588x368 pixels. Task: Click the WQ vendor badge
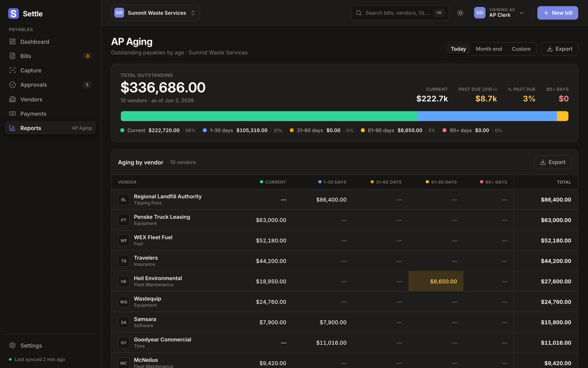pyautogui.click(x=124, y=302)
